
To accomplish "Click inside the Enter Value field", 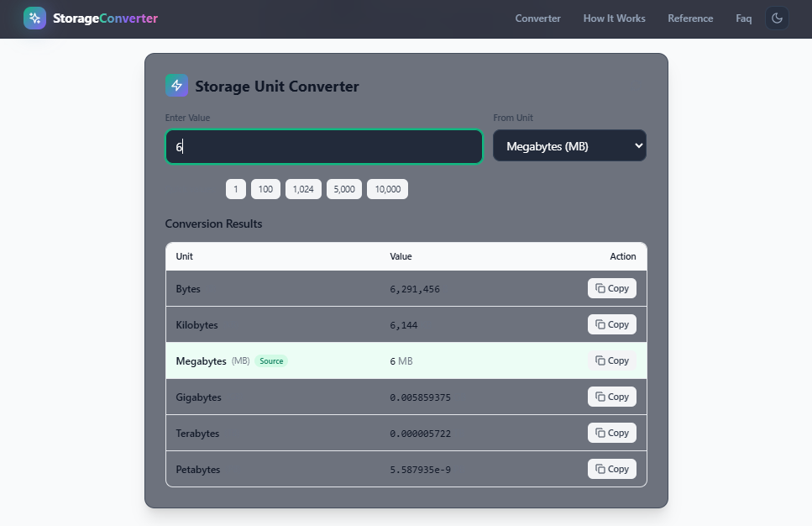I will (323, 145).
